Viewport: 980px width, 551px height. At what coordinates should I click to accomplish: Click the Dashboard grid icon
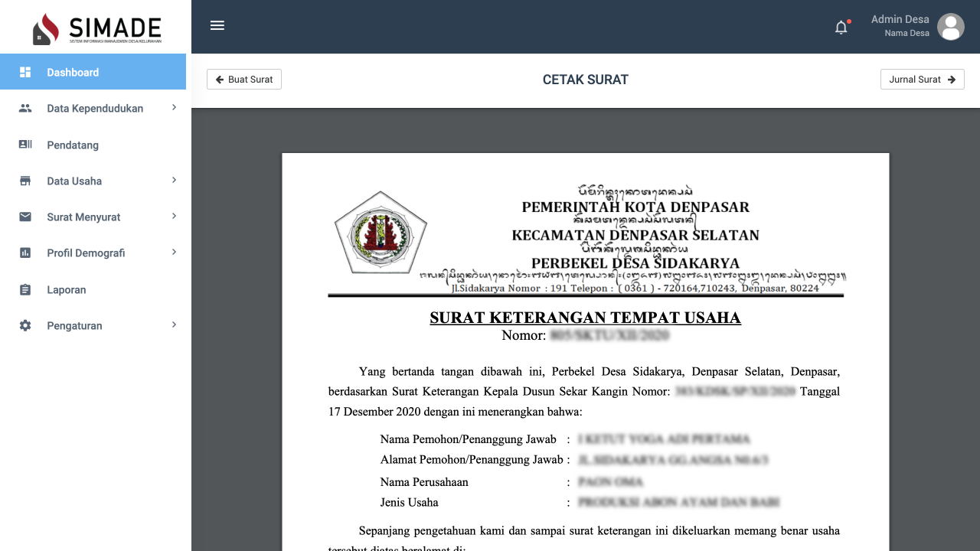(x=25, y=72)
